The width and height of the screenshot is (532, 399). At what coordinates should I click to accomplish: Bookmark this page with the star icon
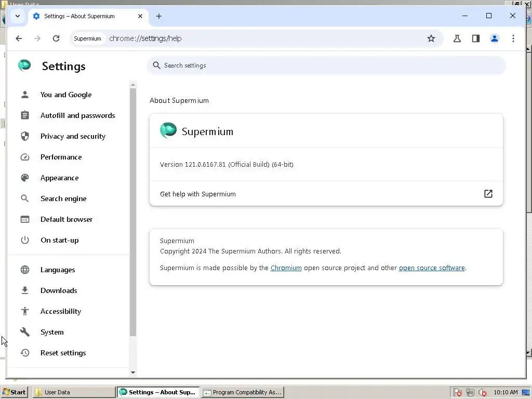click(431, 38)
